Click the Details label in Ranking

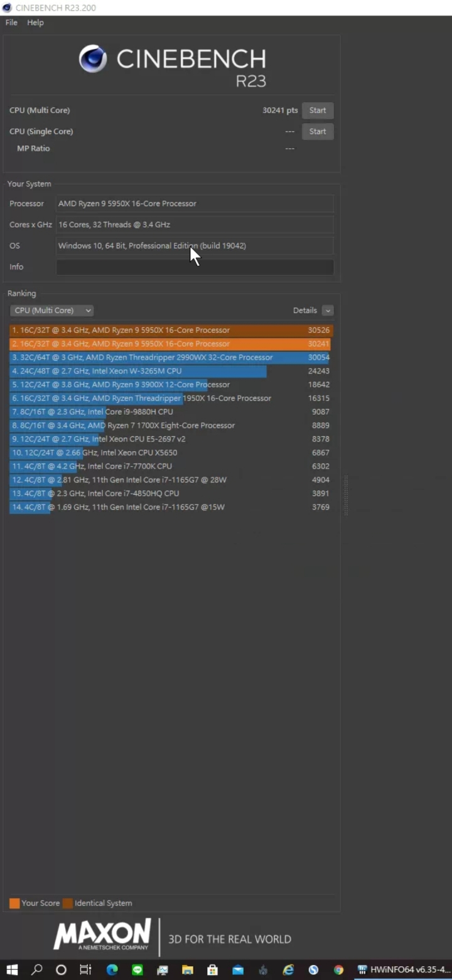(305, 310)
